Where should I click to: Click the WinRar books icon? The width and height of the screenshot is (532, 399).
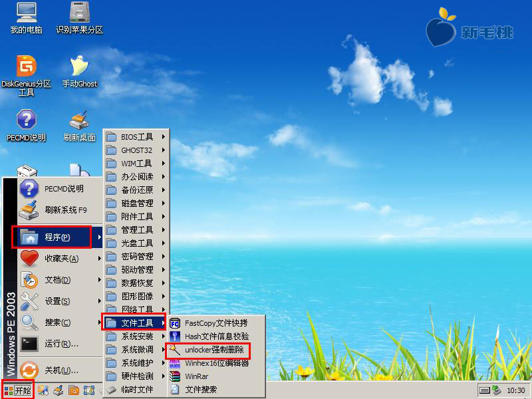click(x=175, y=376)
